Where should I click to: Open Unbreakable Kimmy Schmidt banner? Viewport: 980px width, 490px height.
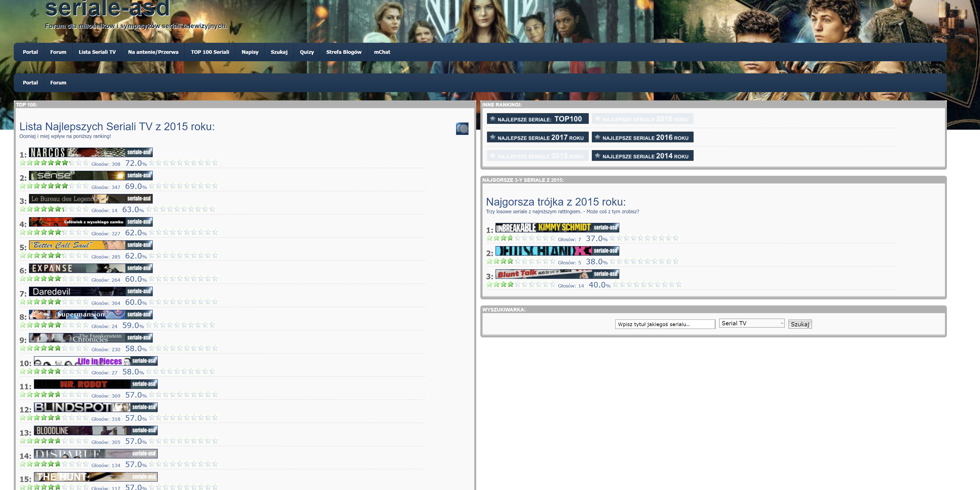tap(557, 228)
